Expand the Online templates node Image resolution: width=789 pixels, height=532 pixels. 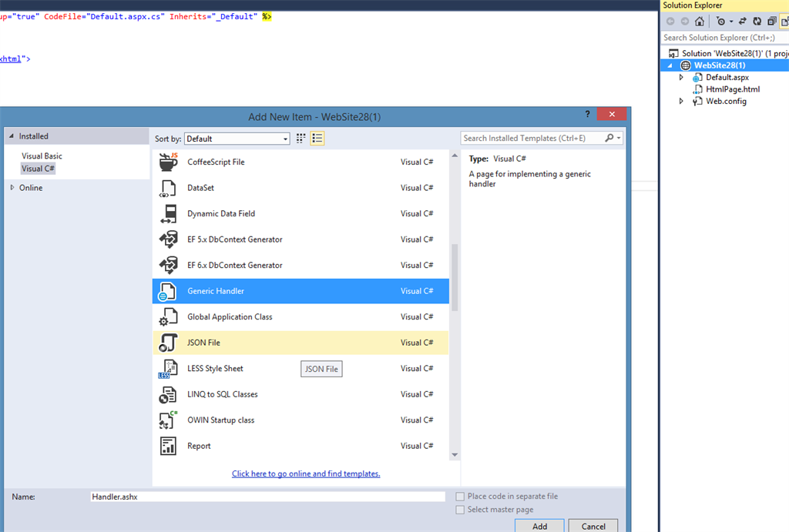tap(12, 188)
